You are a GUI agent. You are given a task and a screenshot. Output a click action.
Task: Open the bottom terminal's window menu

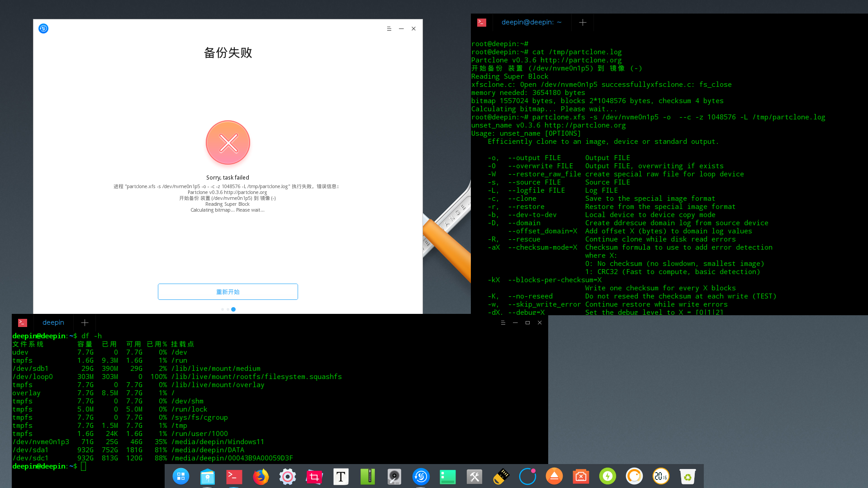[x=503, y=322]
